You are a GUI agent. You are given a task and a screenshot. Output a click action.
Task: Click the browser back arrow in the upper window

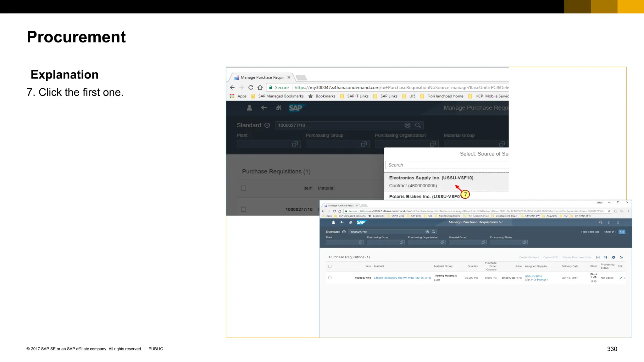coord(232,87)
